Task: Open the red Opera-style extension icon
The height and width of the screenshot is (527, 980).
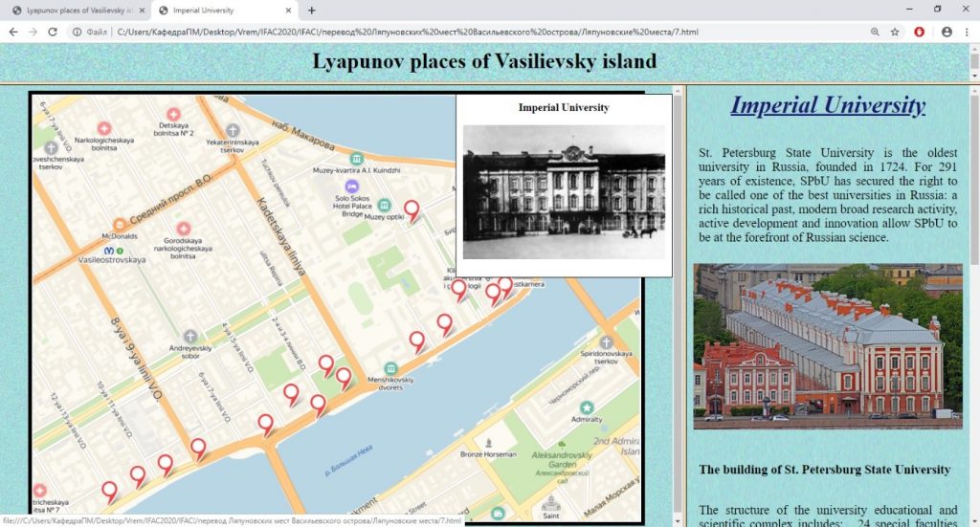Action: click(x=919, y=32)
